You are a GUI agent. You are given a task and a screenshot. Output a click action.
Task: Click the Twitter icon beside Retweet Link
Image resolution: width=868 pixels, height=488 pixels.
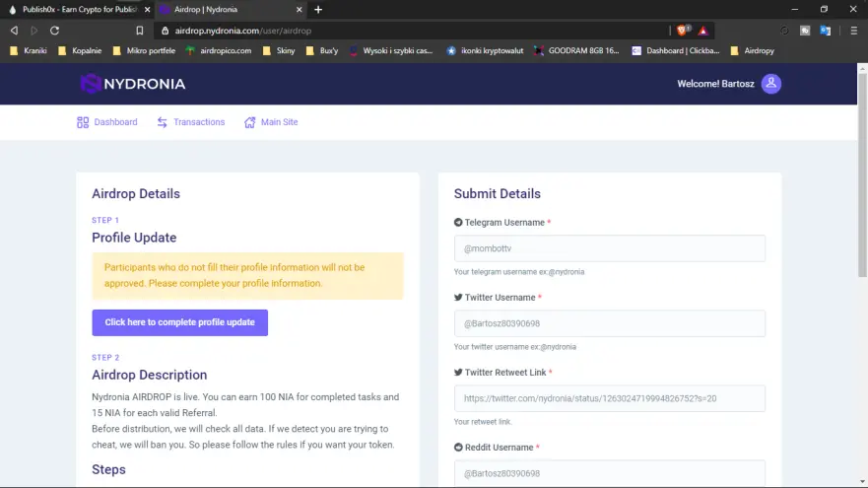pos(458,373)
